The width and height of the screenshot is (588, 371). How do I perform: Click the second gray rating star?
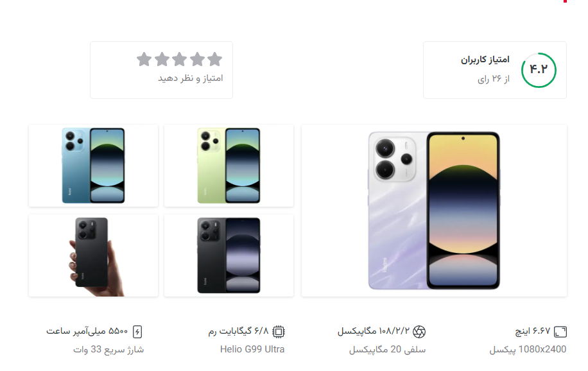(162, 59)
